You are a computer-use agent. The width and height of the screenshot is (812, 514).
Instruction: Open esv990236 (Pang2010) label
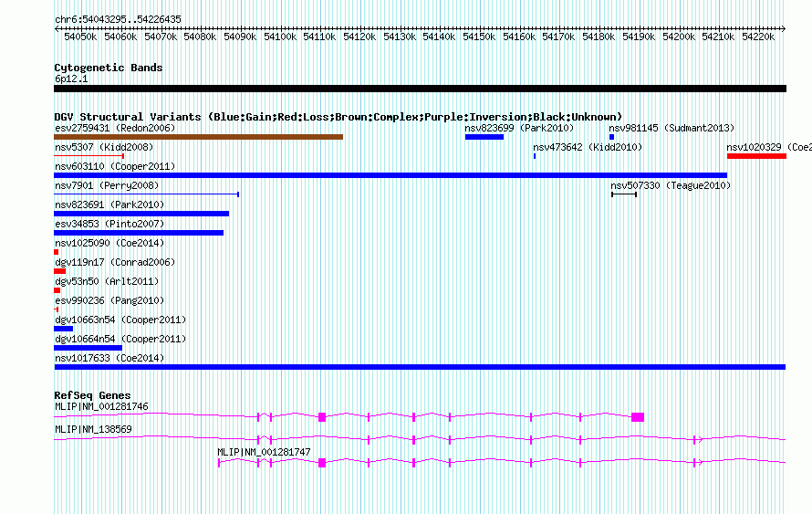pos(109,300)
